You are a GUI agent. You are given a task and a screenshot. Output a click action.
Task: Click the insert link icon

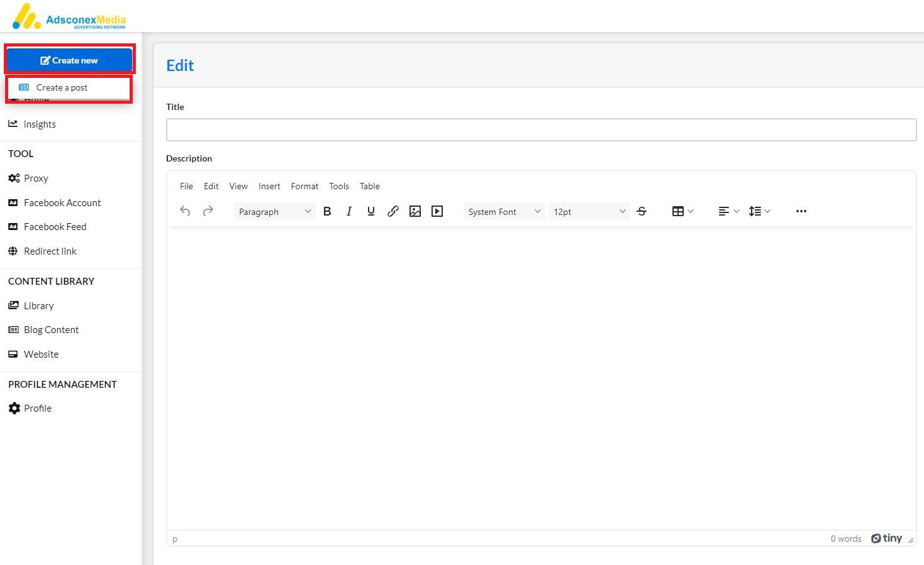point(393,211)
